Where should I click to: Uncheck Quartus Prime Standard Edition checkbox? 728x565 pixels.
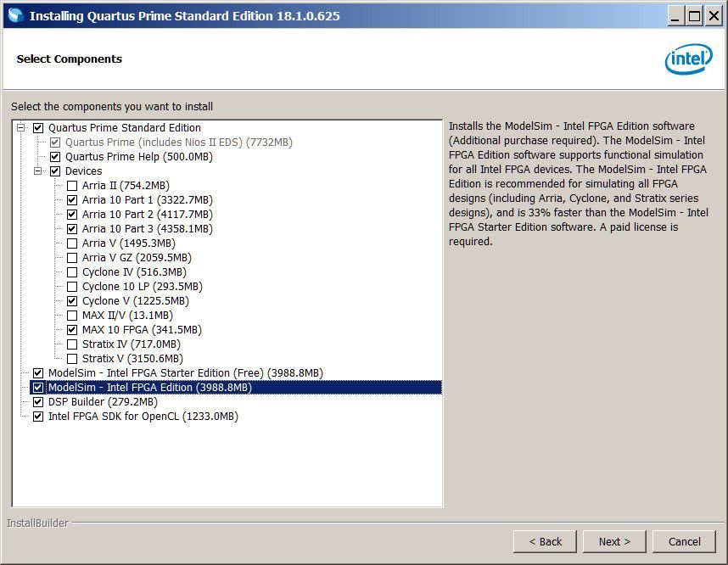click(38, 127)
